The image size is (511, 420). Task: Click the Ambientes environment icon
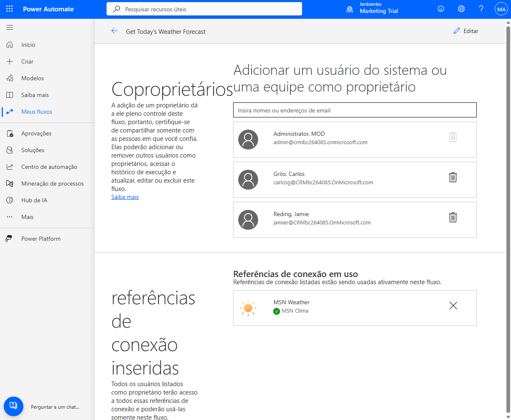point(350,9)
